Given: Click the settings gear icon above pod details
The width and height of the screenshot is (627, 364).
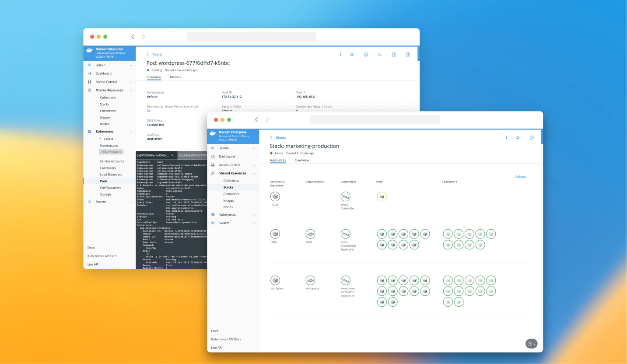Looking at the screenshot, I should point(366,54).
